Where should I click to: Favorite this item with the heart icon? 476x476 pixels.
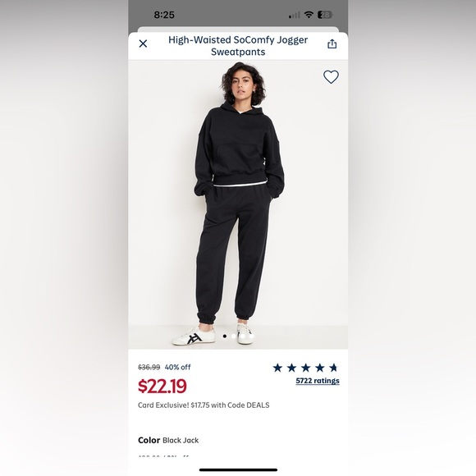click(x=331, y=77)
